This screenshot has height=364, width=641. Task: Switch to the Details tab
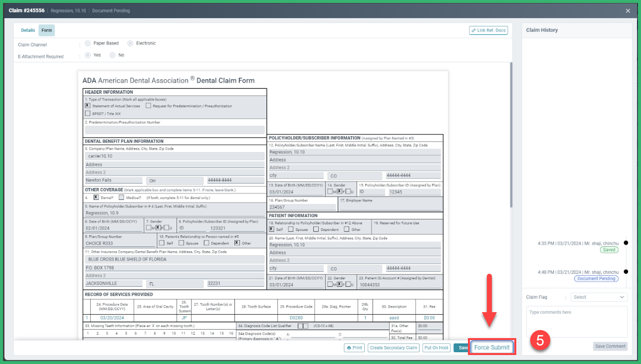coord(27,30)
